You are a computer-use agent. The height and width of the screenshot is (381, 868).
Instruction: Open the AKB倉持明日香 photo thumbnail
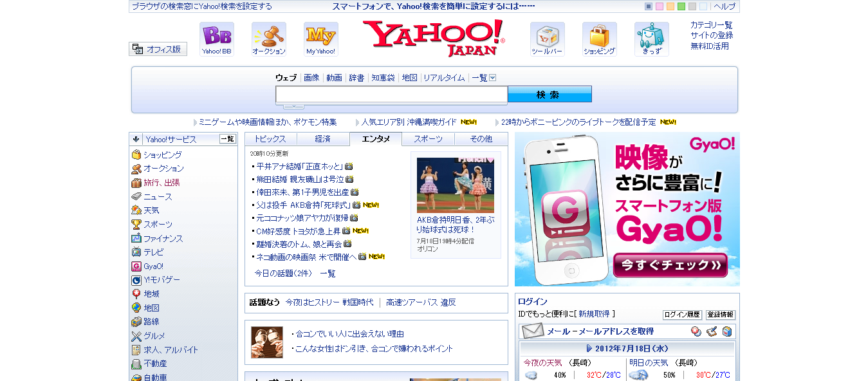456,185
